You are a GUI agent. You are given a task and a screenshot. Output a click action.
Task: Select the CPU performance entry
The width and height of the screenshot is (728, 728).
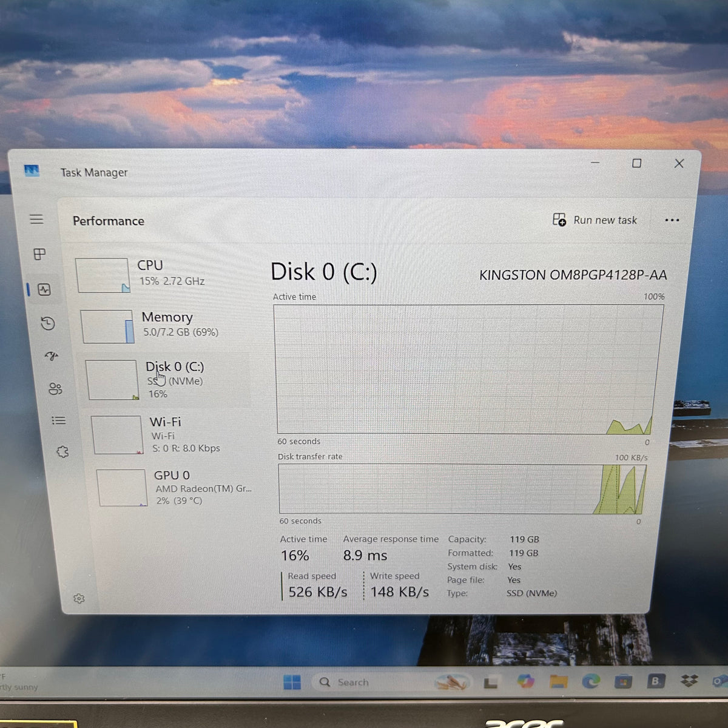coord(160,274)
